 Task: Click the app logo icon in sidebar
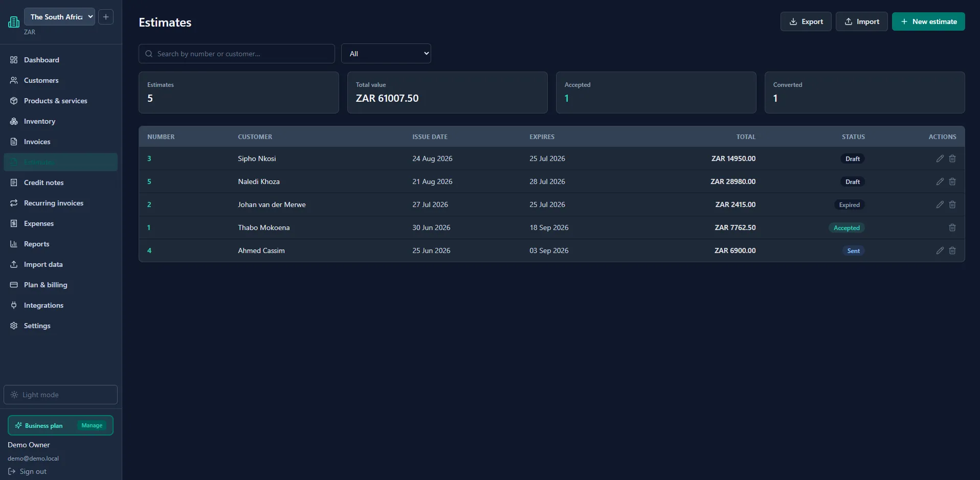(x=14, y=22)
